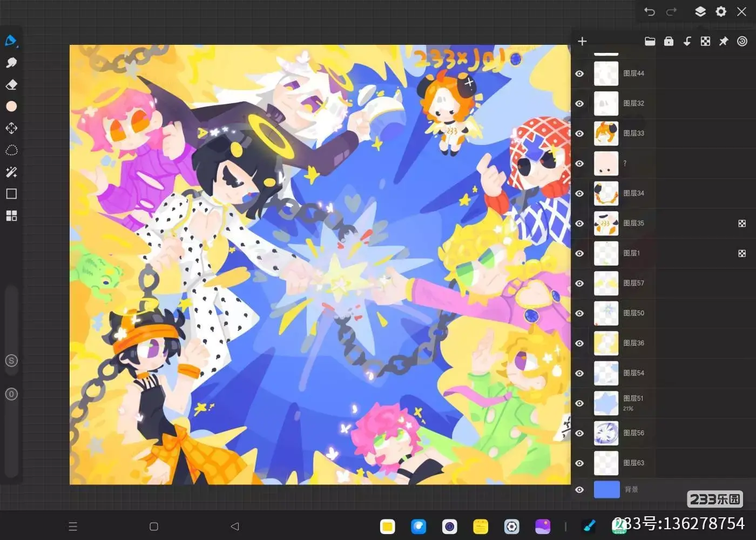The height and width of the screenshot is (540, 756).
Task: Toggle the layers panel icon
Action: coord(700,11)
